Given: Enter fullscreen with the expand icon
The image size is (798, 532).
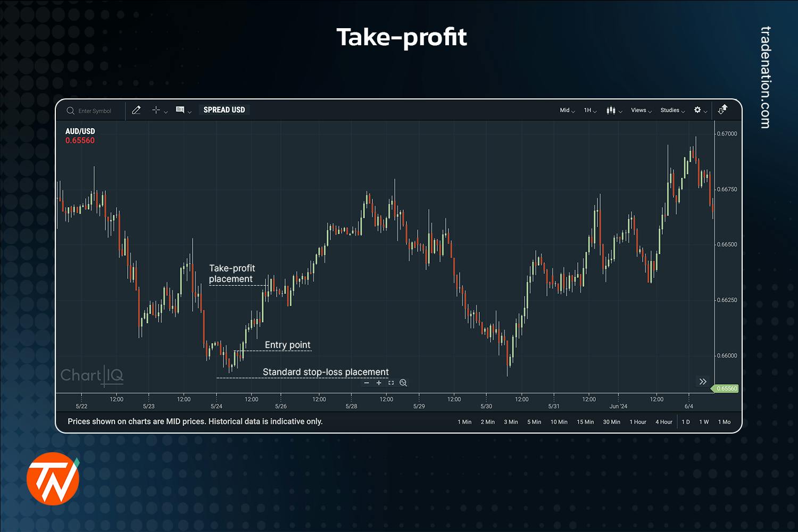Looking at the screenshot, I should [391, 383].
